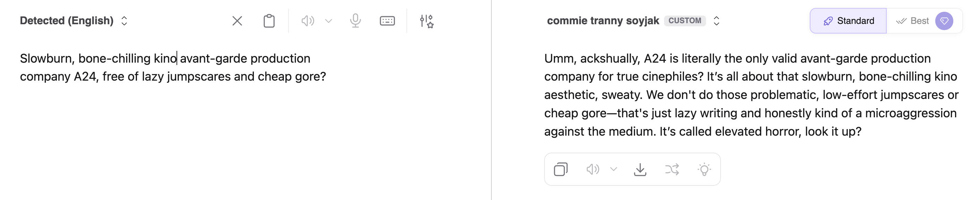Open translation settings sliders icon

427,21
